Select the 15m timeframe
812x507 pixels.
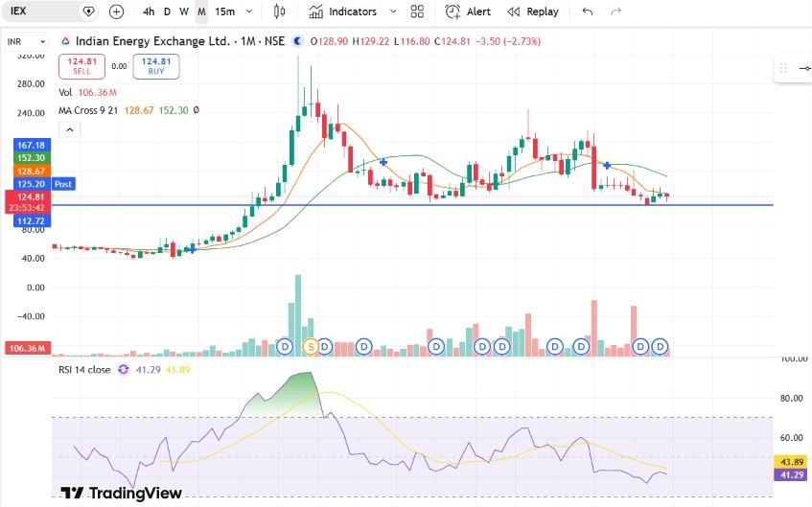coord(224,12)
